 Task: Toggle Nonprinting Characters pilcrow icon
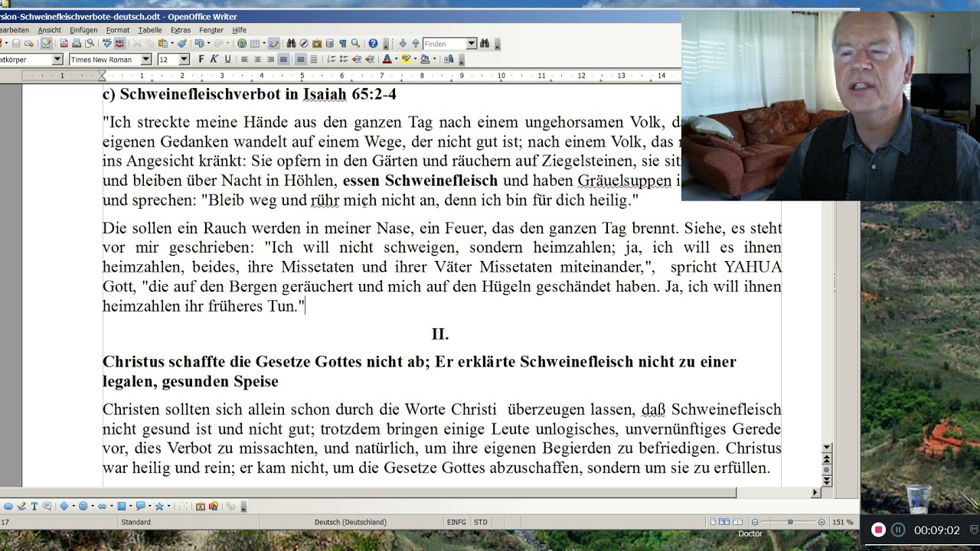pyautogui.click(x=343, y=44)
